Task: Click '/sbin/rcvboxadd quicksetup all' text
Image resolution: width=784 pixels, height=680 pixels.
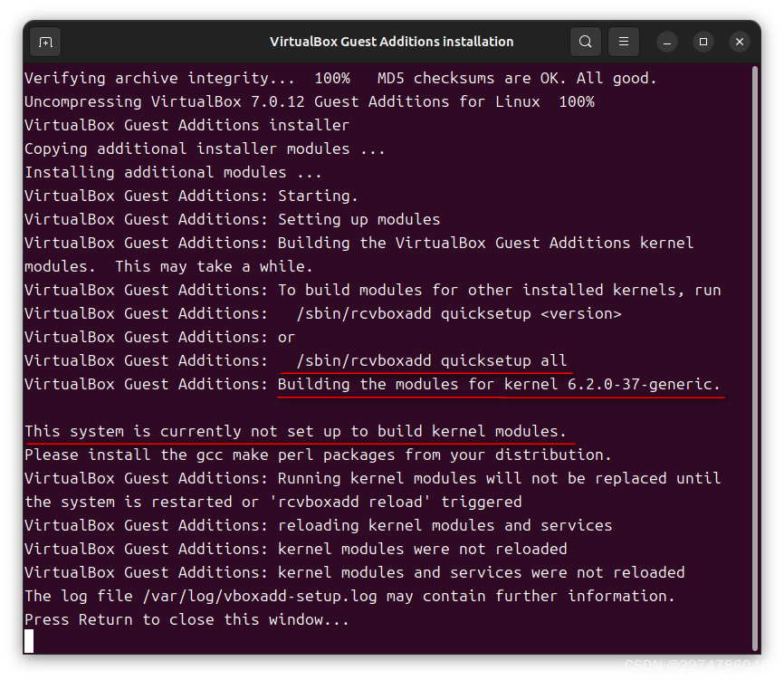Action: pos(432,361)
